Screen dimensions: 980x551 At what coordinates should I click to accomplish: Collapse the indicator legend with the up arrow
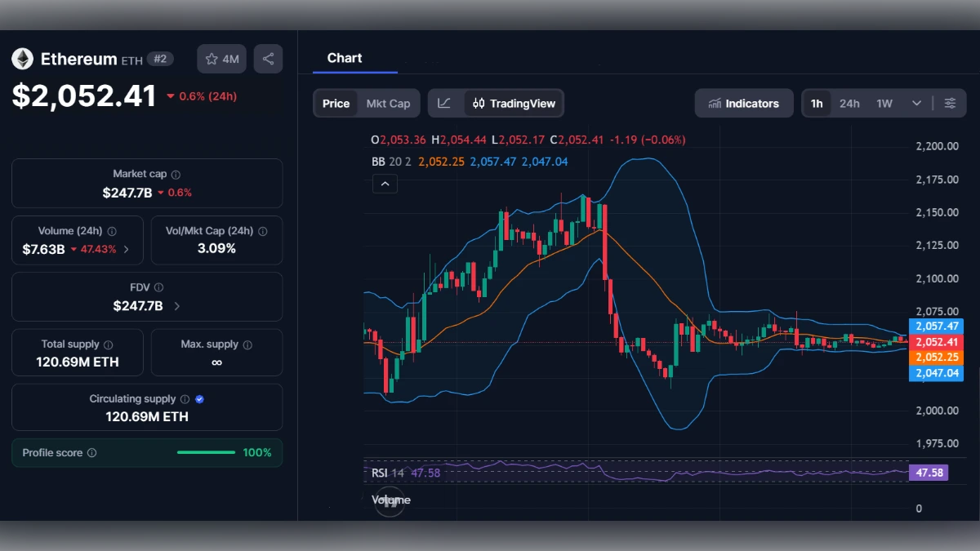tap(385, 184)
